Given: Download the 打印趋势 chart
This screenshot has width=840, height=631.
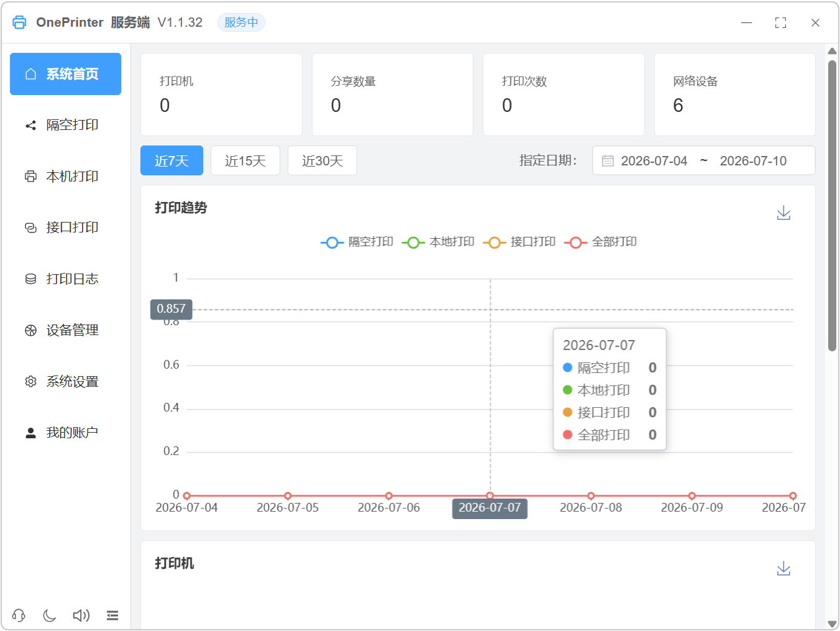Looking at the screenshot, I should point(784,213).
